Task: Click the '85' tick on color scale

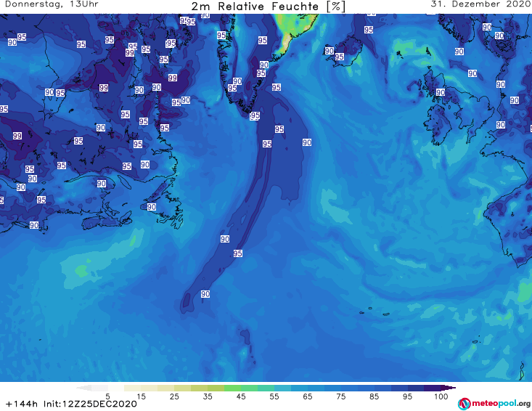Action: (x=375, y=396)
